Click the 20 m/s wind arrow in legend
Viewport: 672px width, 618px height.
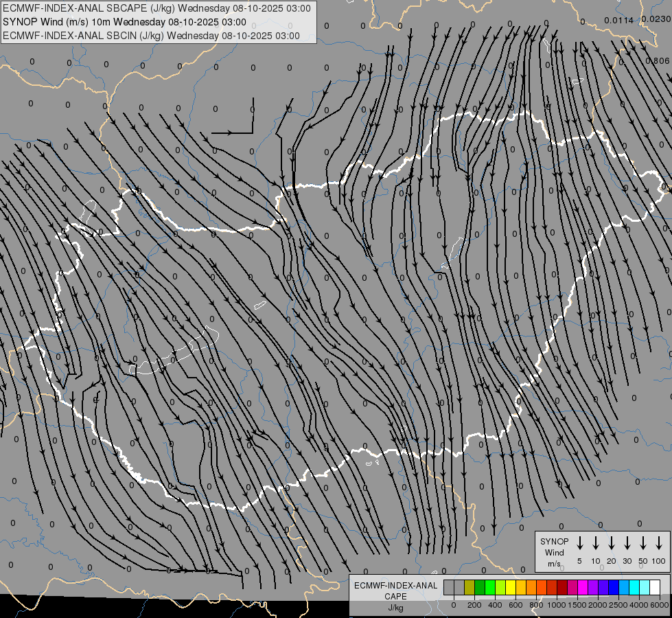click(611, 543)
